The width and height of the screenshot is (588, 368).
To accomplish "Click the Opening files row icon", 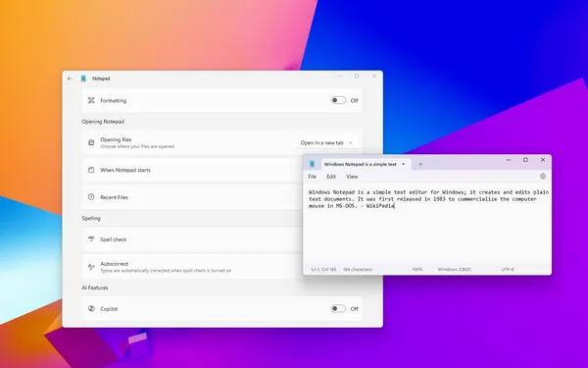I will (x=91, y=142).
